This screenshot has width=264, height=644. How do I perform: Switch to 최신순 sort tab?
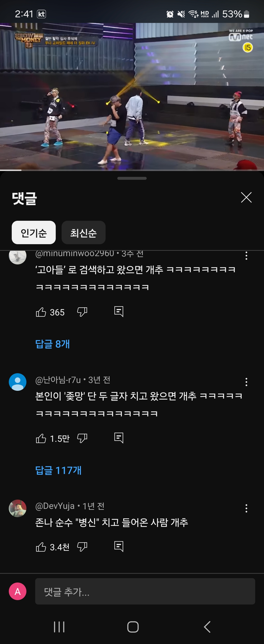[x=83, y=232]
